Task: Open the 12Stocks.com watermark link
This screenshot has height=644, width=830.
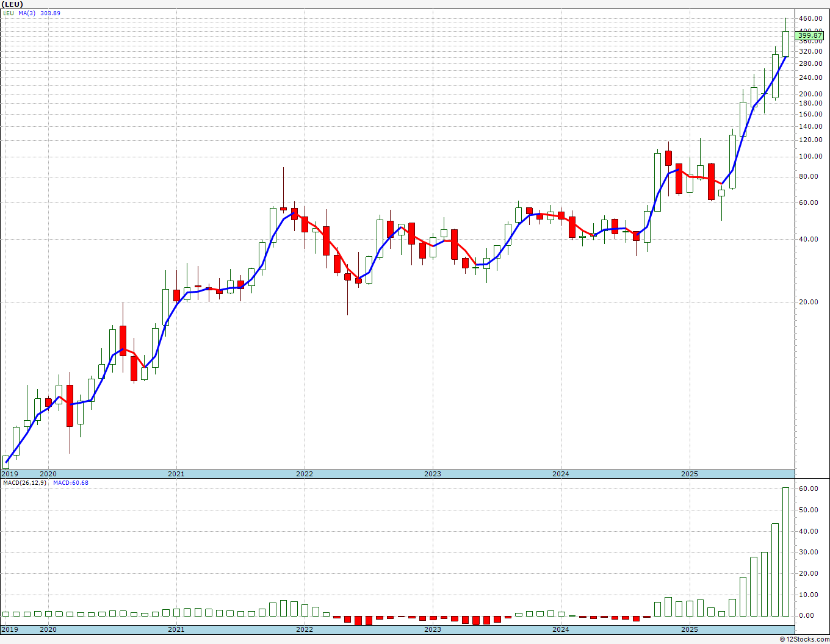Action: [x=804, y=639]
